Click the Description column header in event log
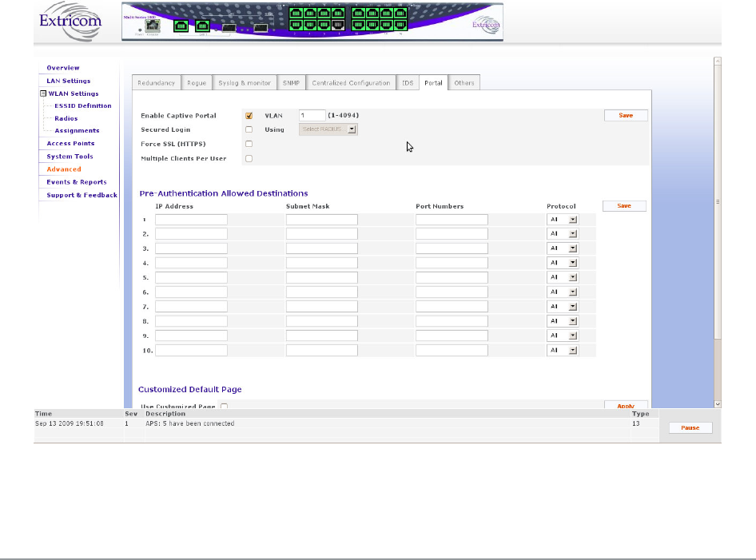 point(165,414)
